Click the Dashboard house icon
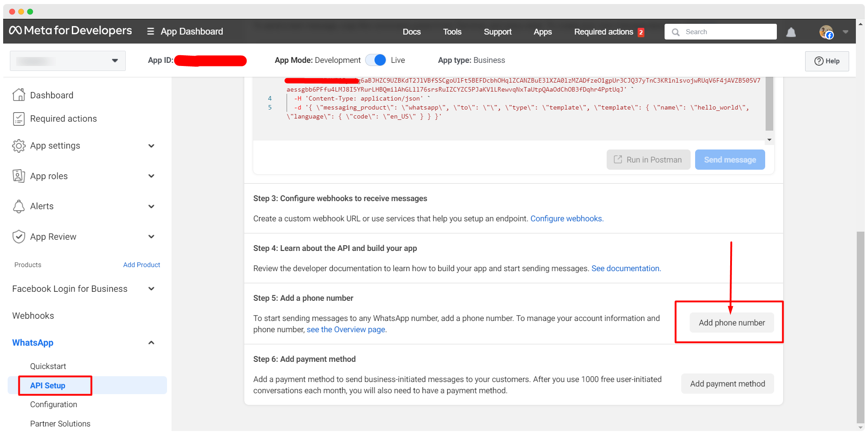Viewport: 868px width, 435px height. [x=18, y=95]
